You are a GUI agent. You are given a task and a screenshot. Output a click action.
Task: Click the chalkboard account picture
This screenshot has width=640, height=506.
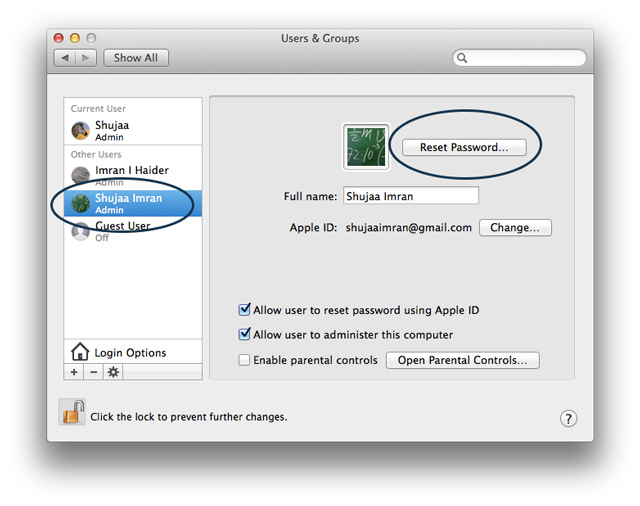(366, 147)
